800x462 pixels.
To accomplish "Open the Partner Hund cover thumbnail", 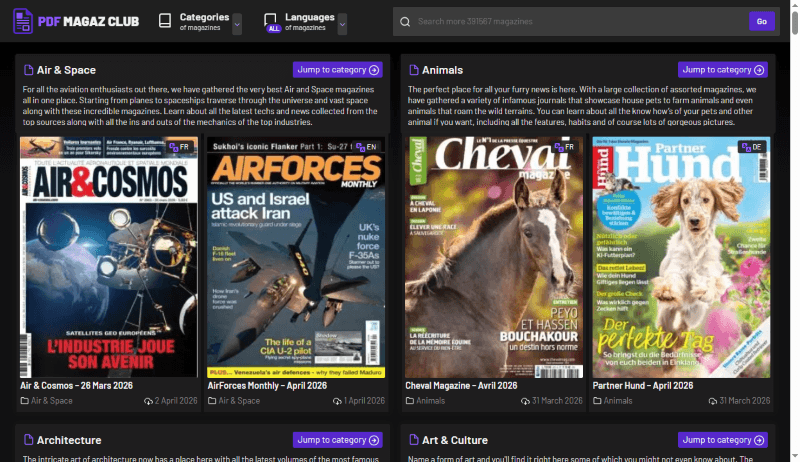I will tap(681, 257).
